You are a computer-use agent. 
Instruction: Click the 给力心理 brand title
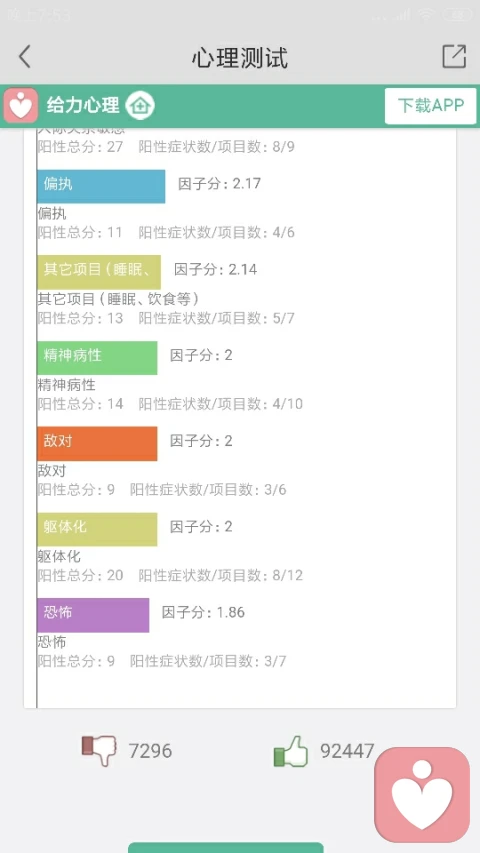click(83, 105)
